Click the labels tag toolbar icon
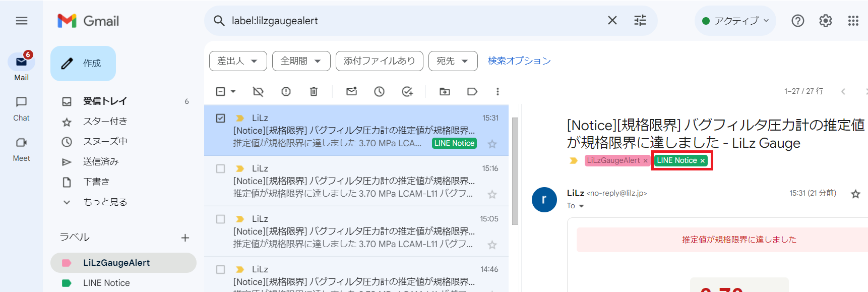 tap(472, 91)
